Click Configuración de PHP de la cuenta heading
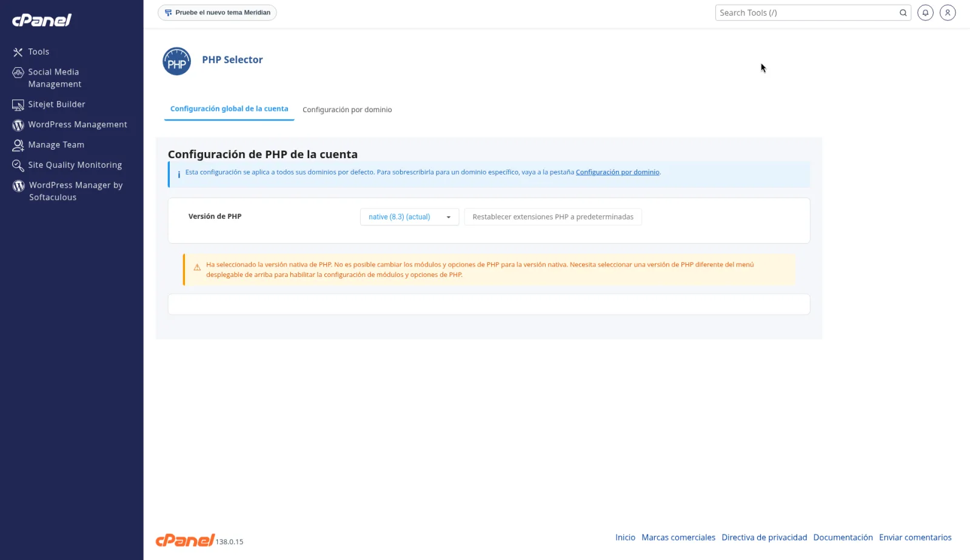The height and width of the screenshot is (560, 970). tap(263, 155)
